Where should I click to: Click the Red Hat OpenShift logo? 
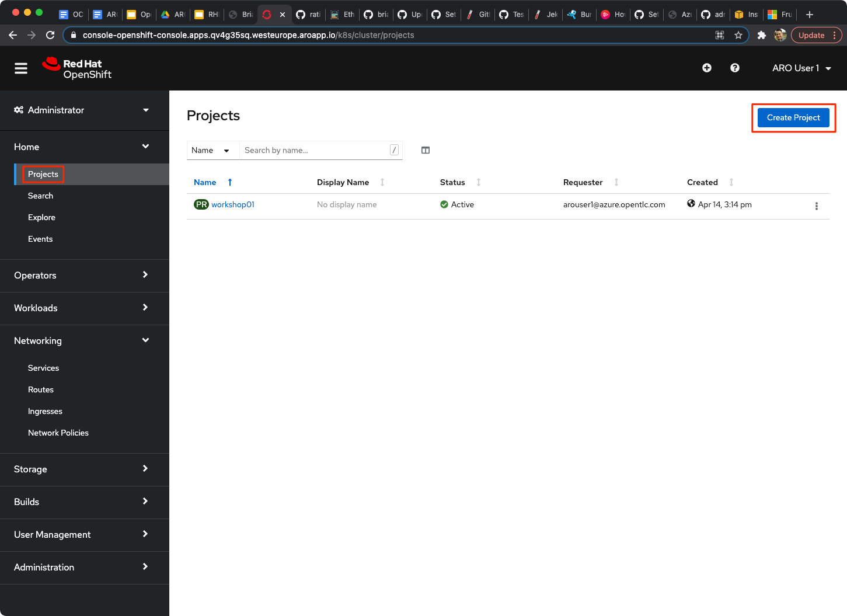(x=76, y=68)
